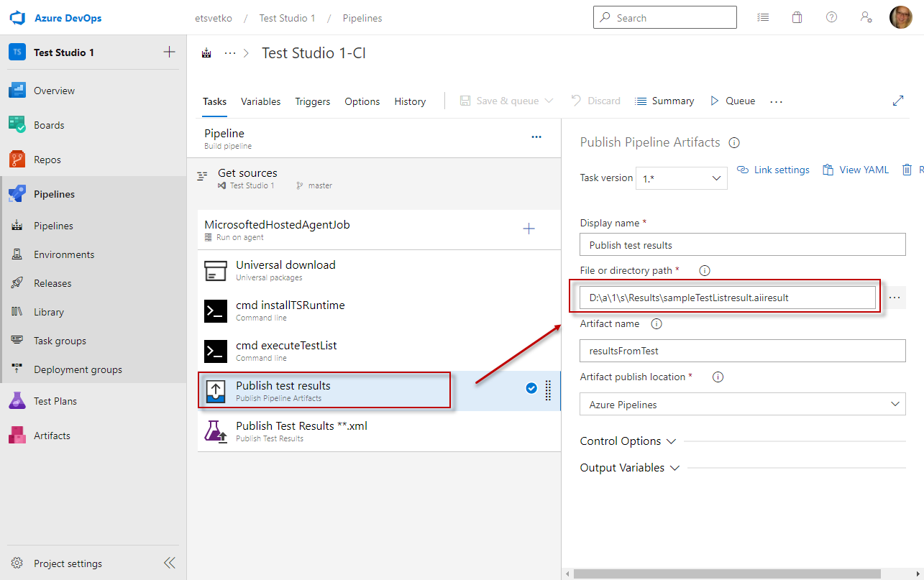
Task: Switch to the Tasks tab
Action: coord(214,101)
